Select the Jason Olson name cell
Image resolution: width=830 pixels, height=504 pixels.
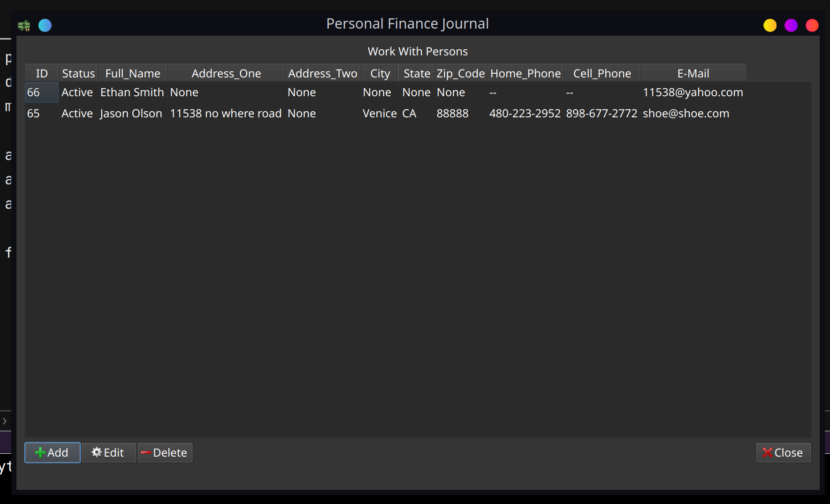131,114
